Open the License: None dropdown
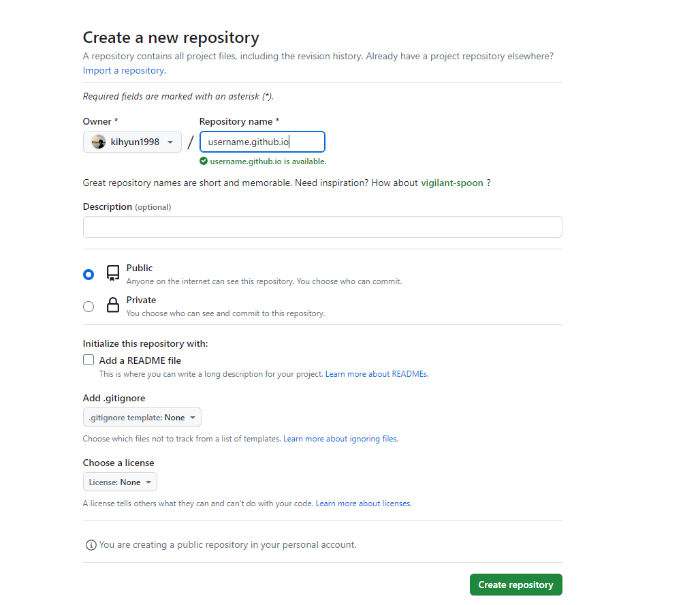Image resolution: width=700 pixels, height=605 pixels. pos(120,482)
